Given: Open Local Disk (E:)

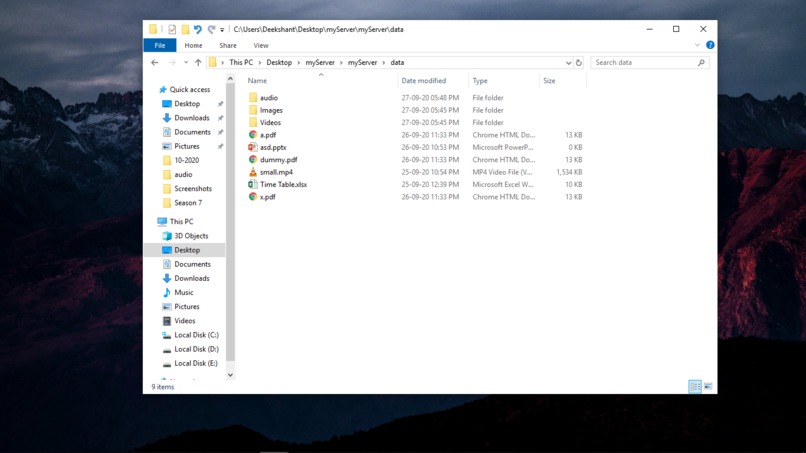Looking at the screenshot, I should coord(195,363).
